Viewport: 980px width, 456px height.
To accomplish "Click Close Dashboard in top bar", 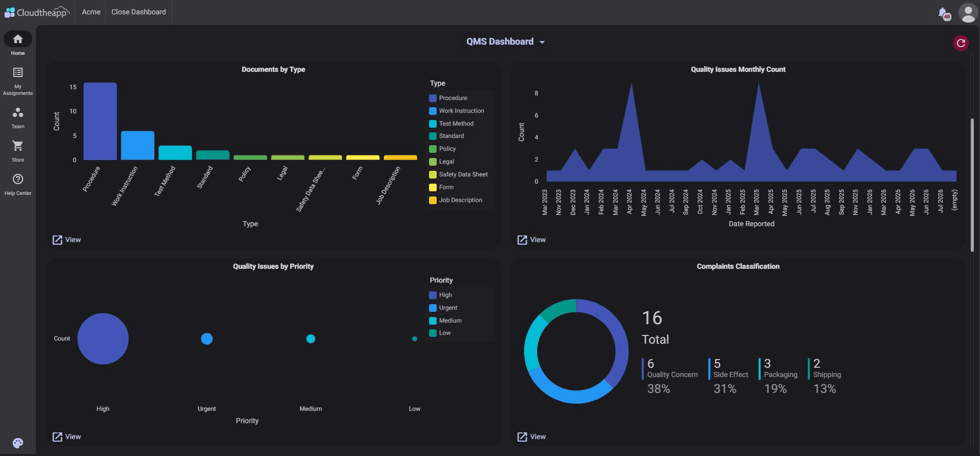I will pos(138,12).
